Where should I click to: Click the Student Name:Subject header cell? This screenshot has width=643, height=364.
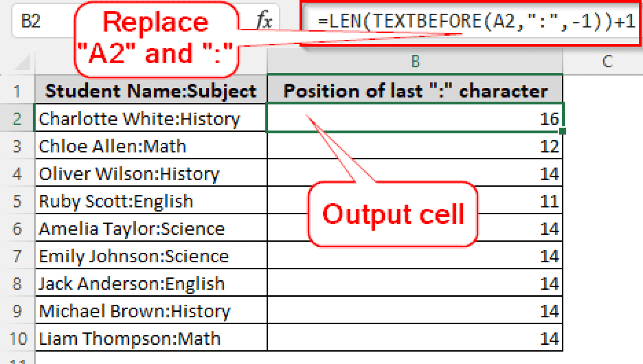(x=151, y=90)
